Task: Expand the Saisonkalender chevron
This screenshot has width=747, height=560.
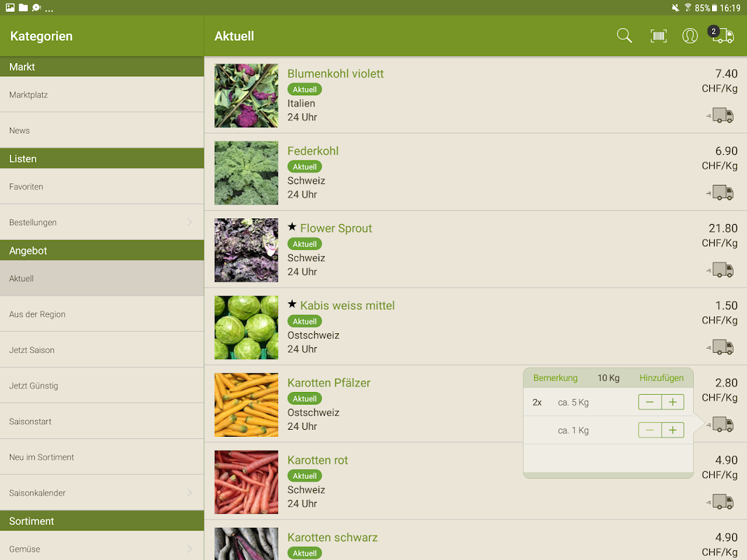Action: pyautogui.click(x=189, y=492)
